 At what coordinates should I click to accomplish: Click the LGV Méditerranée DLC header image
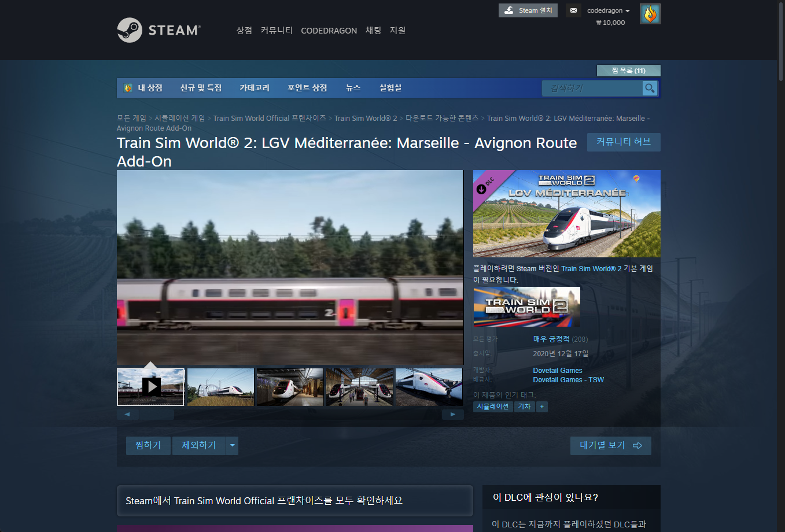click(x=567, y=213)
